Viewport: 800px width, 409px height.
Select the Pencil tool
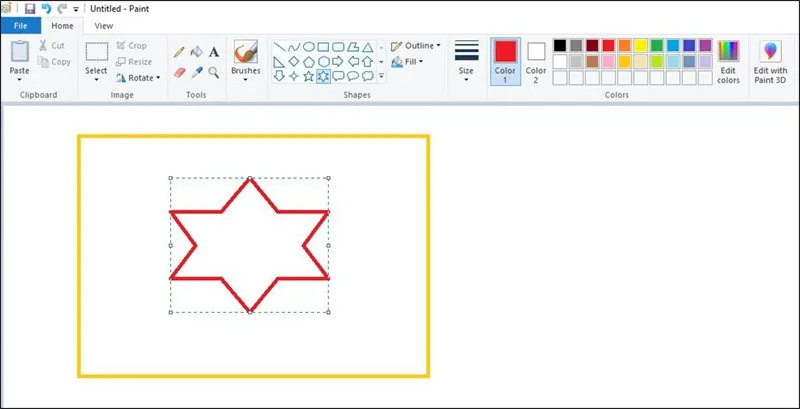179,51
